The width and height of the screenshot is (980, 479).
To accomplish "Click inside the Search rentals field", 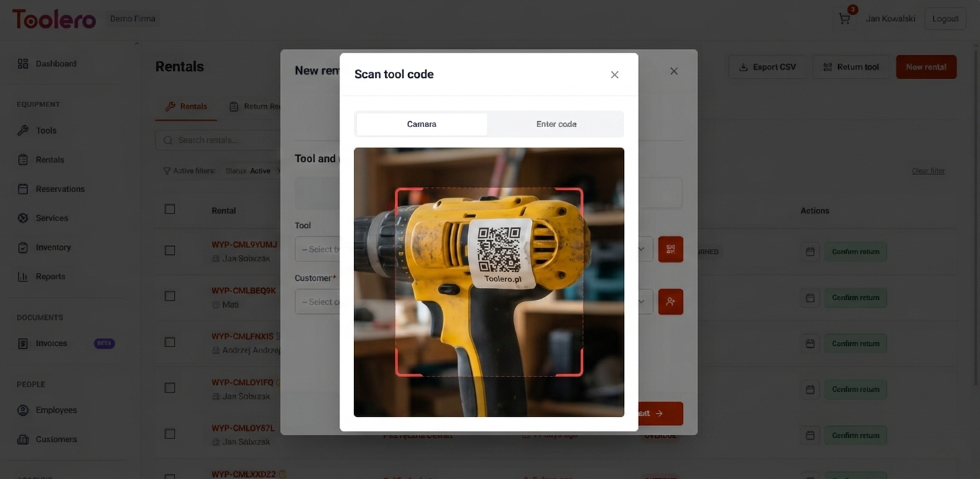I will [220, 140].
